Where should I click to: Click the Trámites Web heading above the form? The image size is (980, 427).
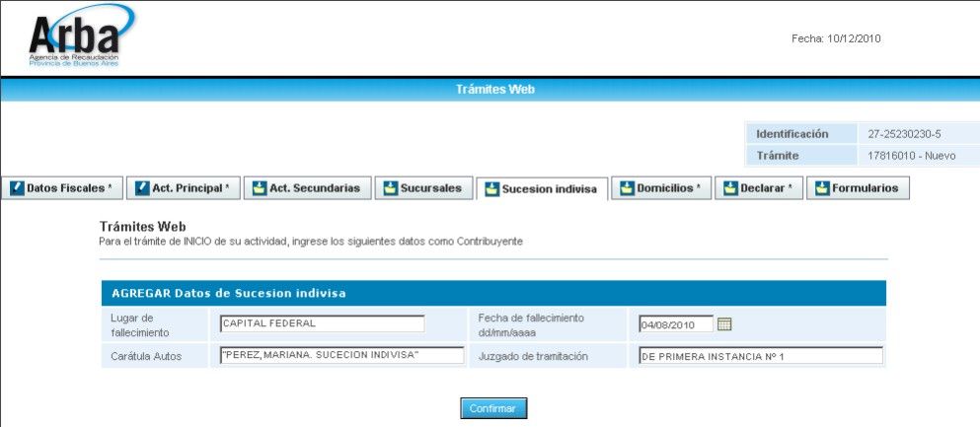[142, 227]
